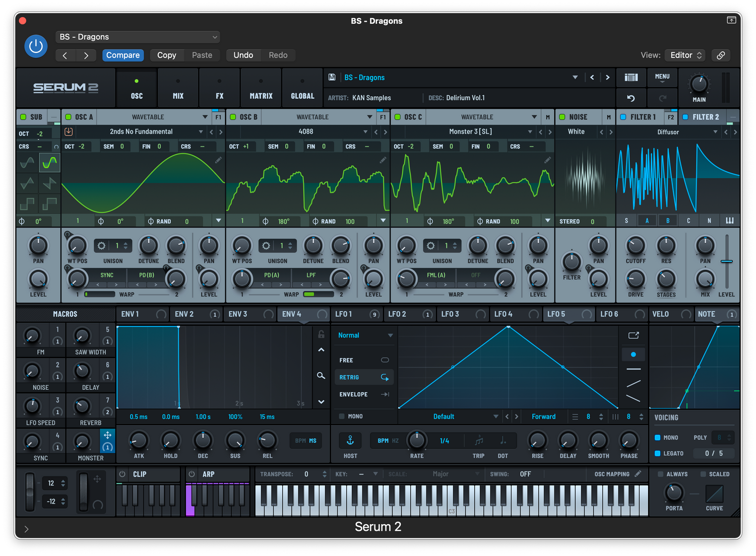Click the LFO shape export icon
The height and width of the screenshot is (556, 756).
pyautogui.click(x=634, y=335)
